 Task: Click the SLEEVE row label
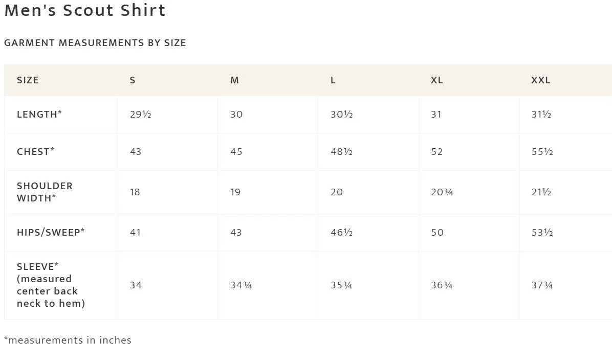51,285
